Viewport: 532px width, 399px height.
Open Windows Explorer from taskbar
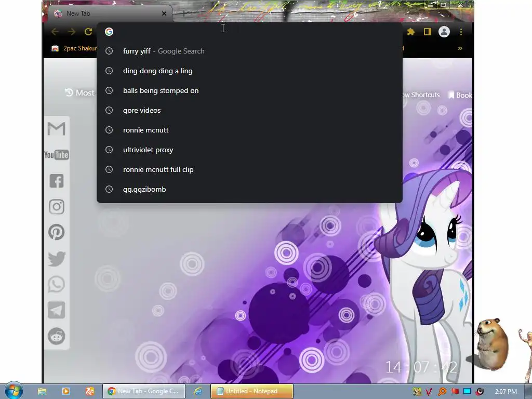(x=42, y=391)
